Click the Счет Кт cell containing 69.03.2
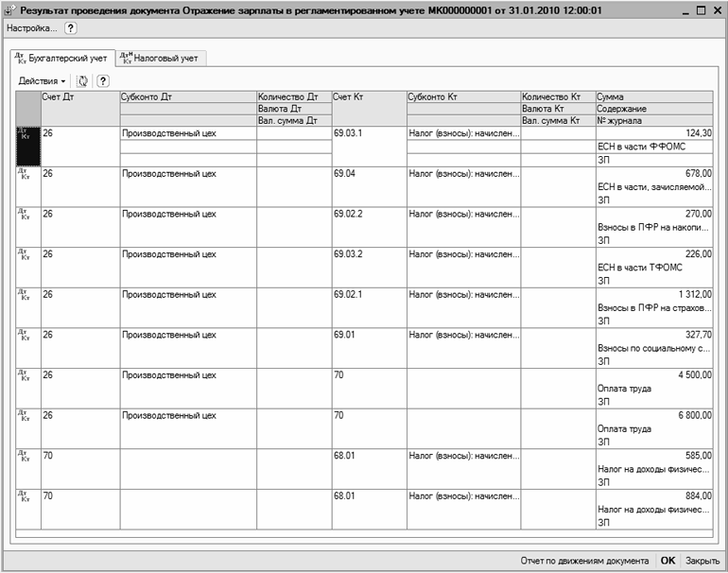The width and height of the screenshot is (728, 573). point(369,254)
